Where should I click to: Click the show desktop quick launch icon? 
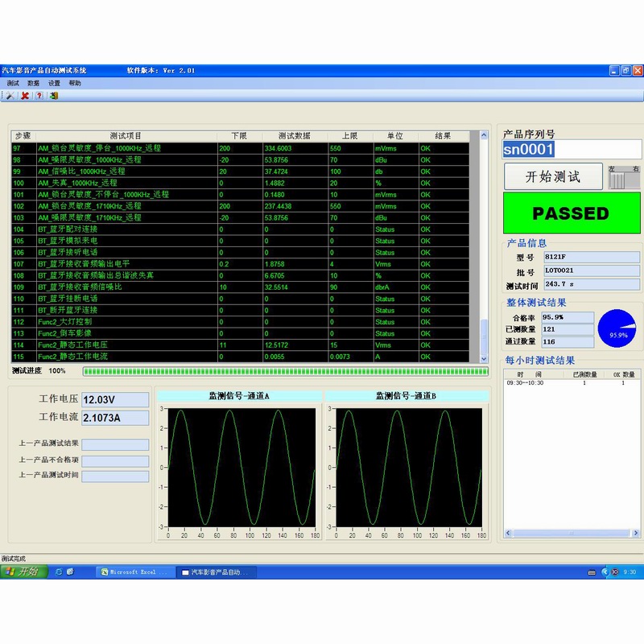(x=72, y=572)
